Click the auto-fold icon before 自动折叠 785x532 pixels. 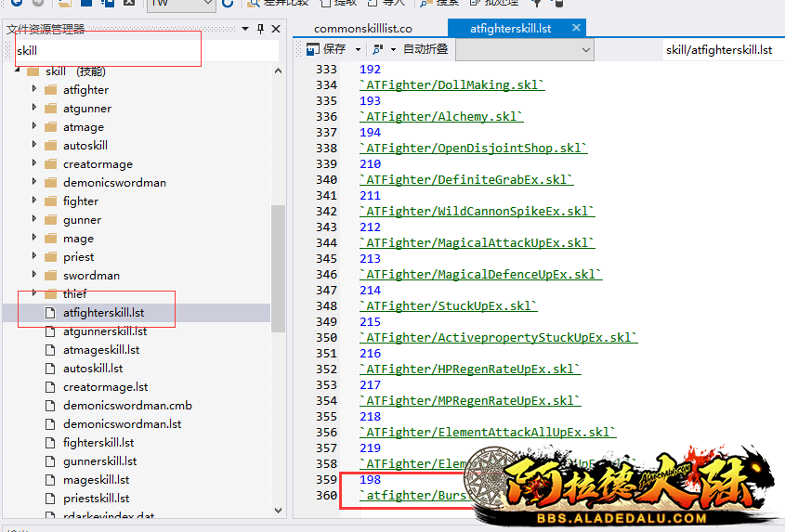pyautogui.click(x=377, y=49)
